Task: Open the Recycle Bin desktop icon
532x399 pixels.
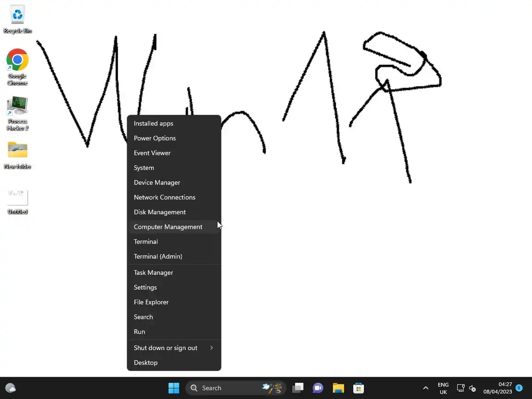Action: 17,19
